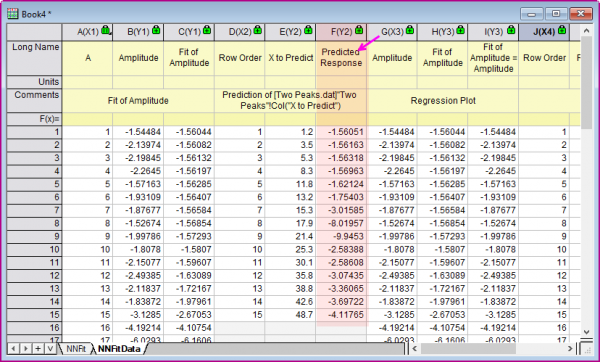This screenshot has width=600, height=362.
Task: Click the horizontal scrollbar left arrow
Action: click(414, 348)
